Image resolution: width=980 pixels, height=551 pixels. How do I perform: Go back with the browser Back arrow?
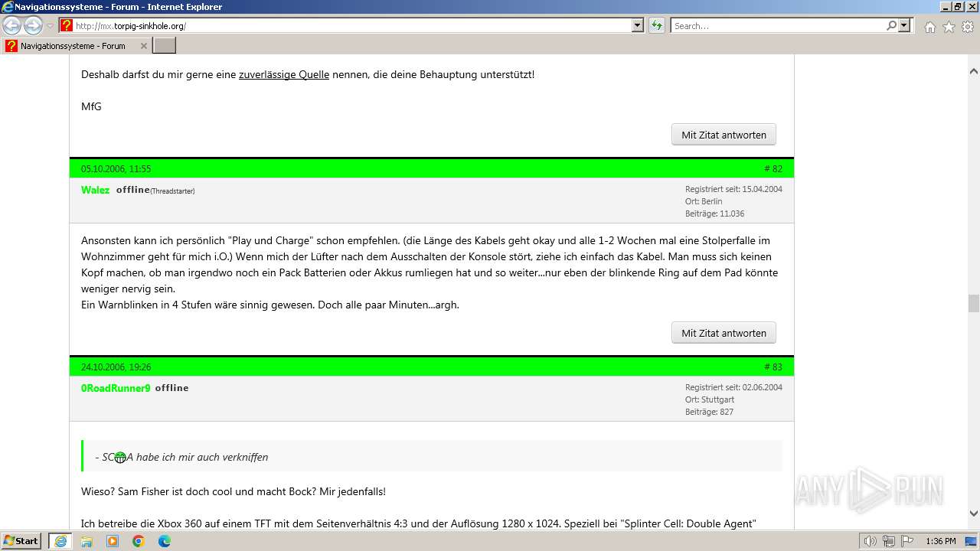(x=12, y=25)
